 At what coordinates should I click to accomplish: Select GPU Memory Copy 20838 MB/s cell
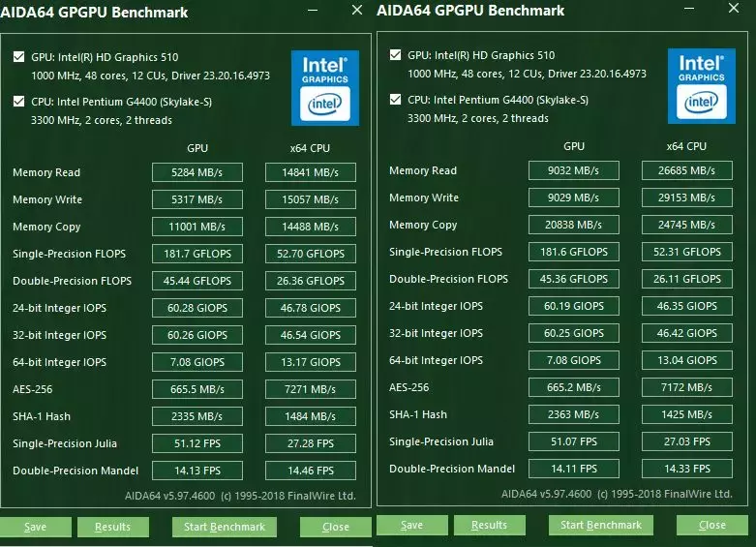click(x=574, y=225)
